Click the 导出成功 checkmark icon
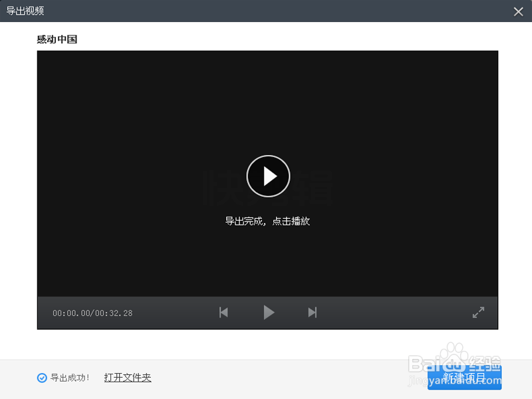The image size is (532, 399). point(42,378)
